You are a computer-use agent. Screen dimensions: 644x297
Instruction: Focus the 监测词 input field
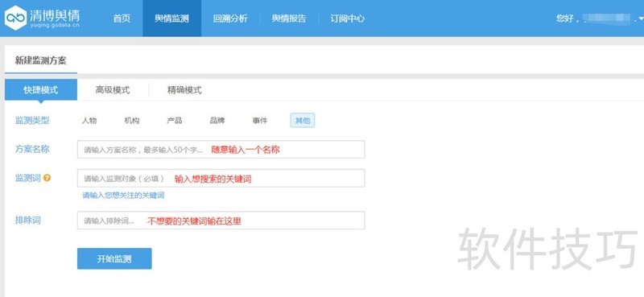pyautogui.click(x=221, y=179)
